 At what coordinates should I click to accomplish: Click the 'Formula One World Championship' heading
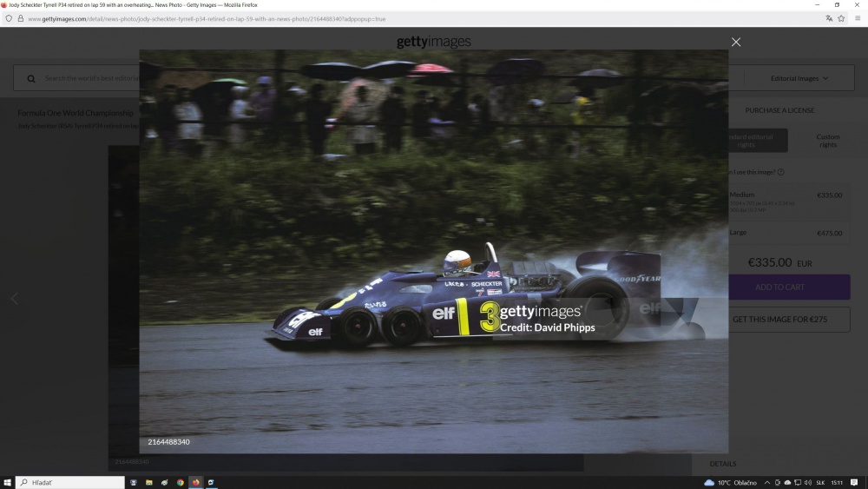click(x=76, y=113)
